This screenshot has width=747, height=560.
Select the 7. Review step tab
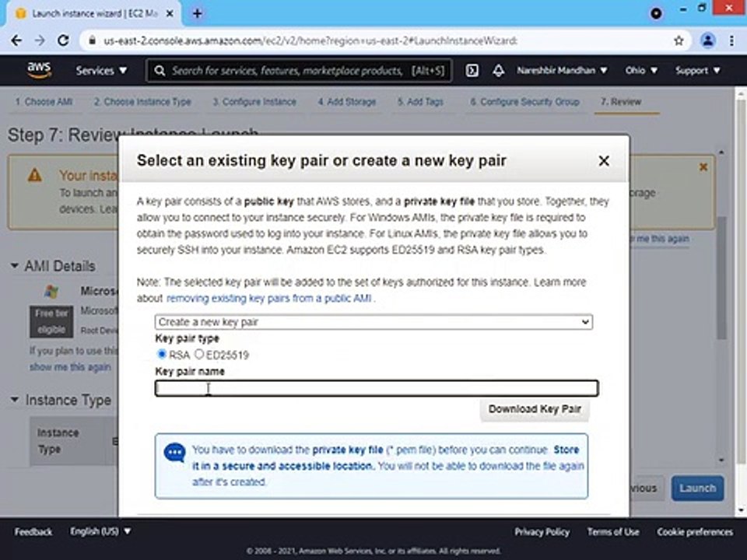click(x=621, y=102)
